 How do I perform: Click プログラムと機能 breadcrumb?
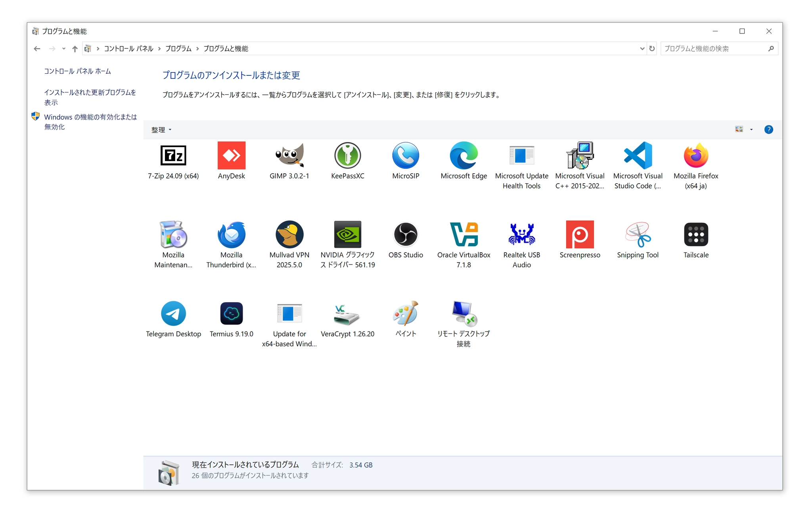[x=226, y=49]
